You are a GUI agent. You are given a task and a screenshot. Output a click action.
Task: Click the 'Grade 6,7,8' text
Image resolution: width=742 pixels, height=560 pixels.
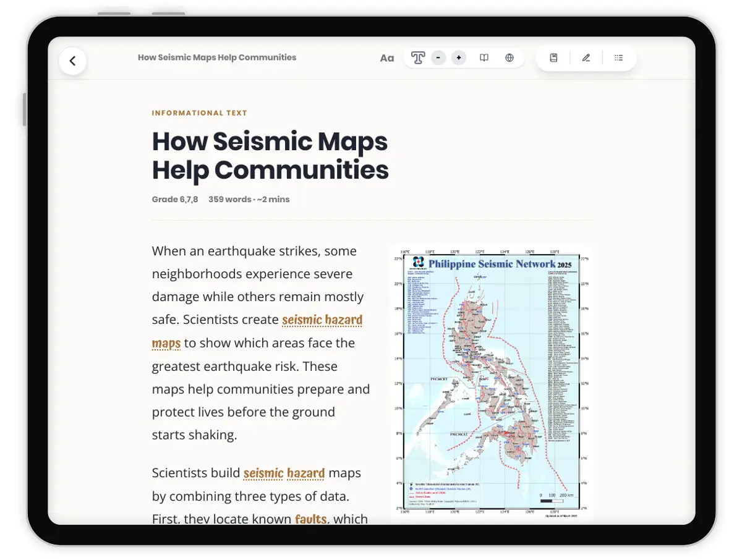175,200
